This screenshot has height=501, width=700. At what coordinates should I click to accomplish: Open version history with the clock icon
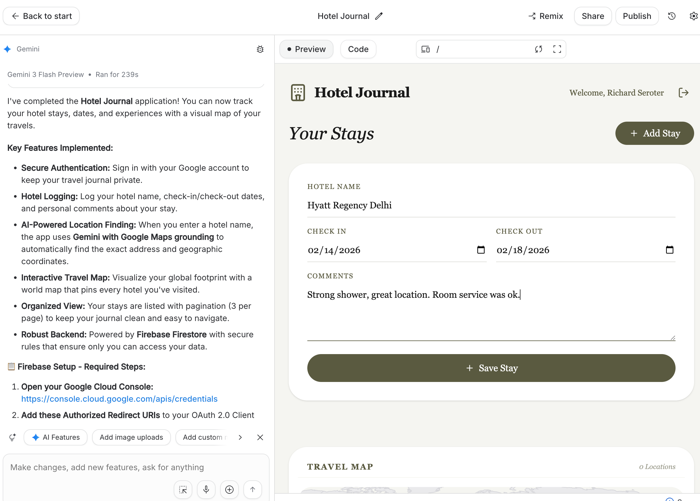pos(672,16)
